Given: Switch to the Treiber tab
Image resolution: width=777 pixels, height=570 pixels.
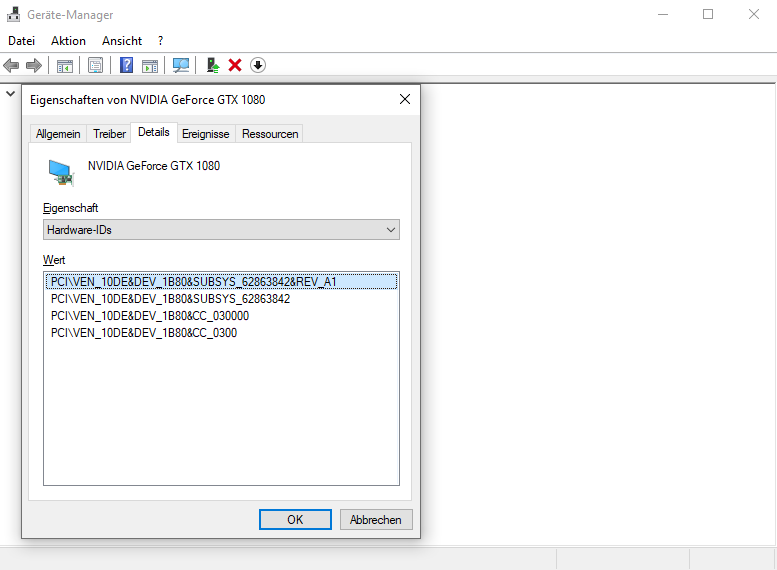Looking at the screenshot, I should (110, 134).
